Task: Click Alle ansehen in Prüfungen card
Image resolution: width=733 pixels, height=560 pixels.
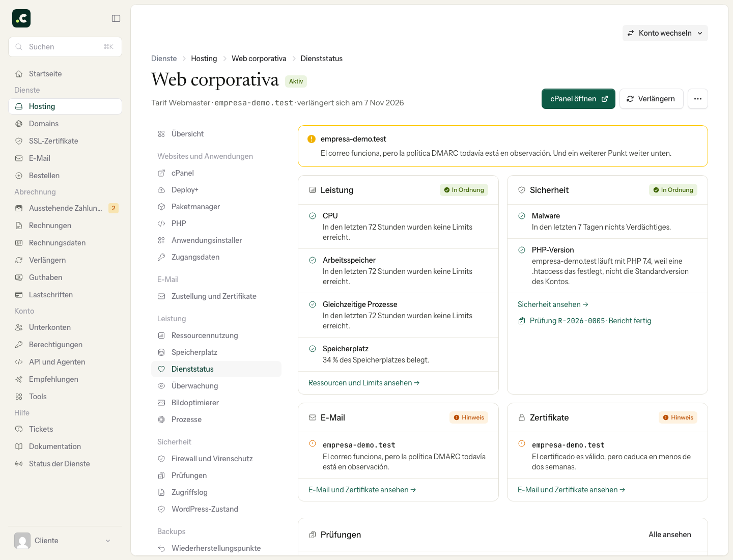Action: (670, 535)
